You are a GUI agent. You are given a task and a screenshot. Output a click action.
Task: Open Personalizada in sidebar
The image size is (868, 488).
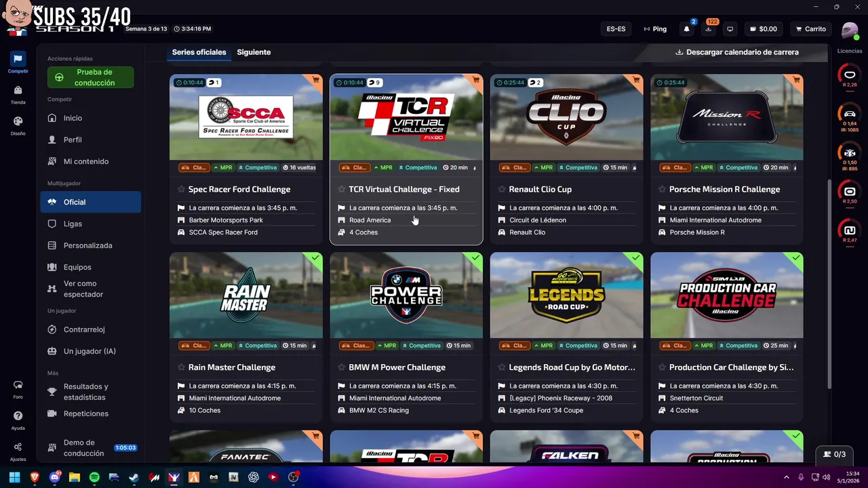pyautogui.click(x=91, y=245)
